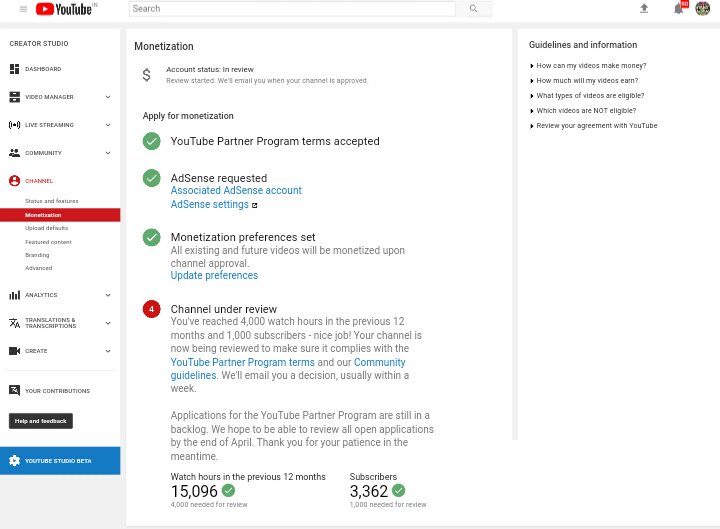
Task: Click the search magnifier button
Action: 473,8
